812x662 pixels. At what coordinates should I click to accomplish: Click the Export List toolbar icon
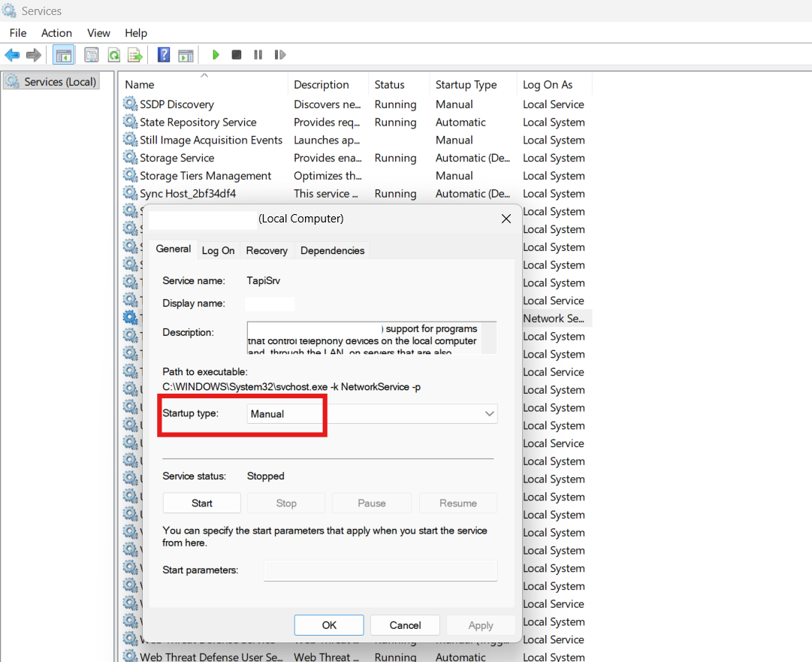(x=135, y=54)
